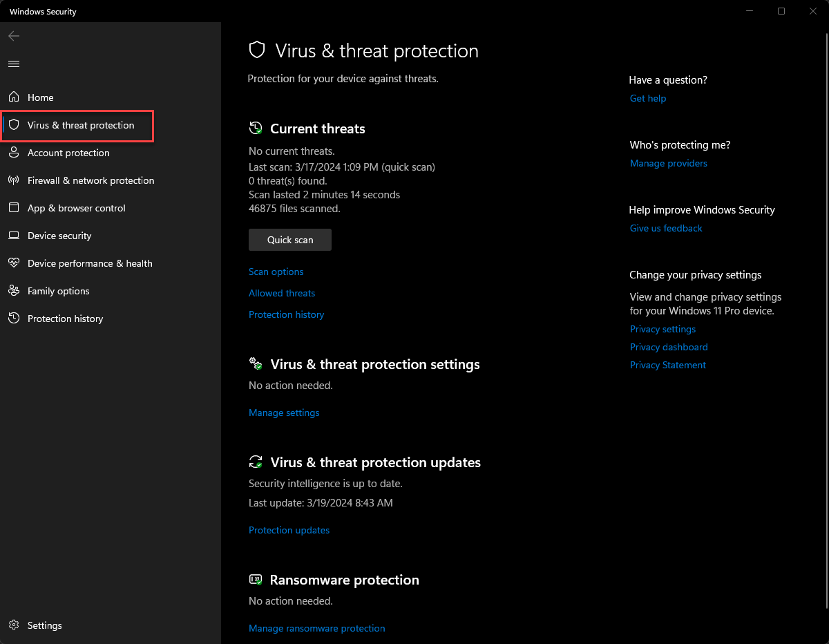Viewport: 829px width, 644px height.
Task: Click the Account protection person icon
Action: 14,153
